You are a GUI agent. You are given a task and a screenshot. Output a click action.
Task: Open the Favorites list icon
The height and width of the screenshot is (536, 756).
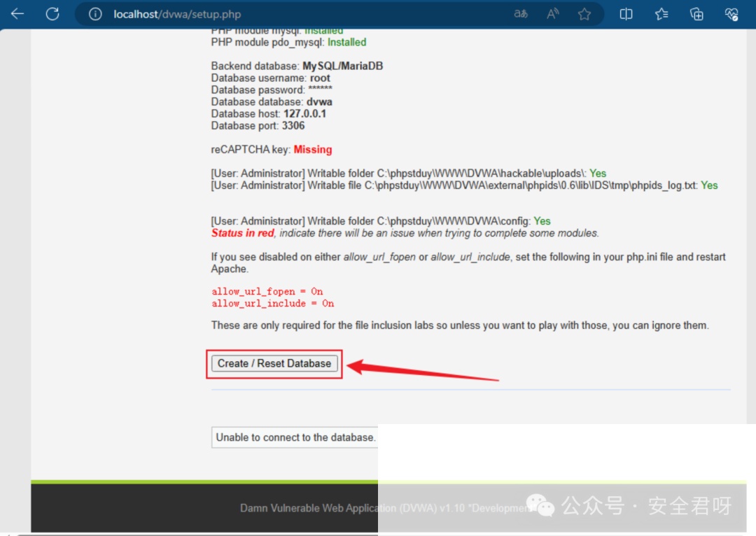(661, 14)
